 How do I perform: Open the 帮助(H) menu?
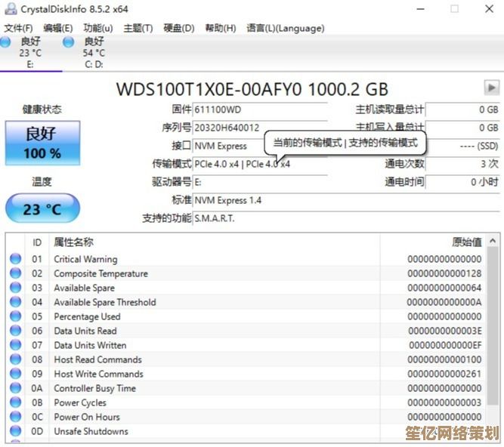point(221,28)
